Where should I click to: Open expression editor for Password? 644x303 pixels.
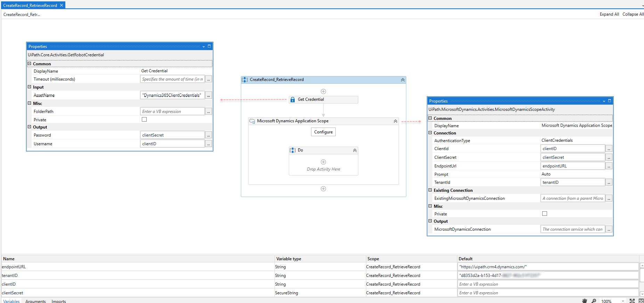[x=209, y=135]
